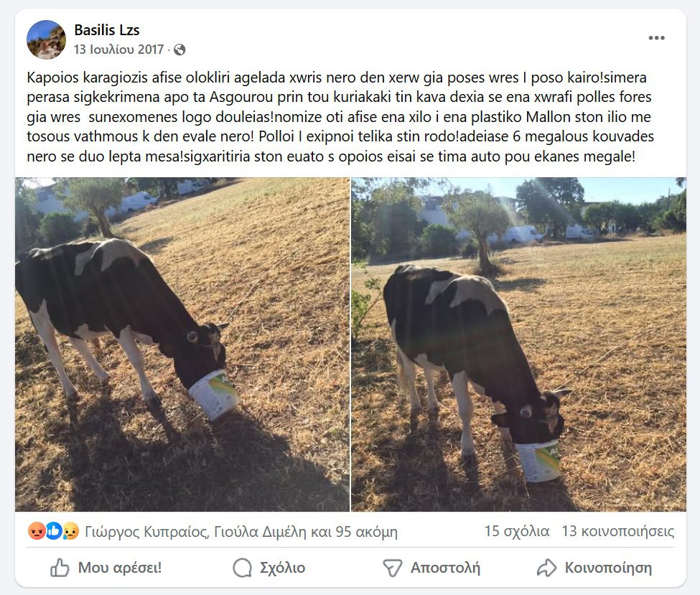The height and width of the screenshot is (595, 700).
Task: Open the right cow photo with bucket
Action: 519,344
